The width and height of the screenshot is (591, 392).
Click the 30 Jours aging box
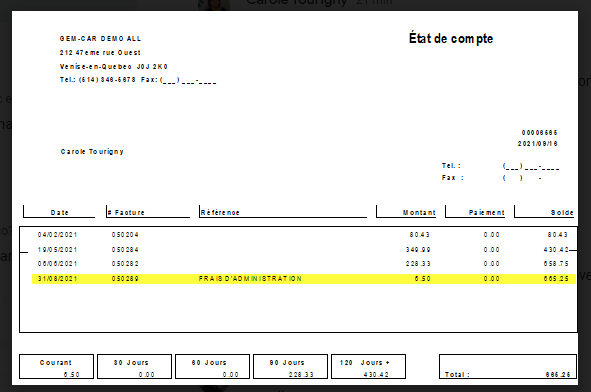click(x=135, y=366)
